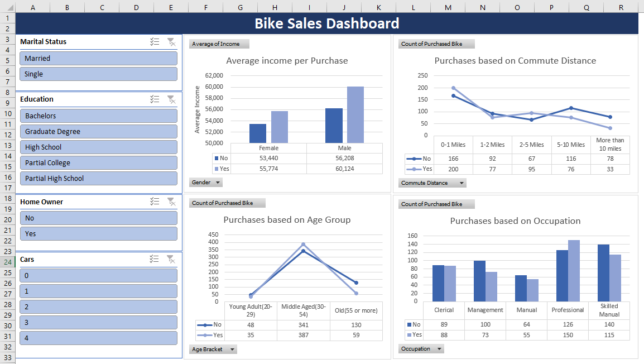Select the Bike Sales Dashboard title cell
The height and width of the screenshot is (364, 644).
click(326, 23)
